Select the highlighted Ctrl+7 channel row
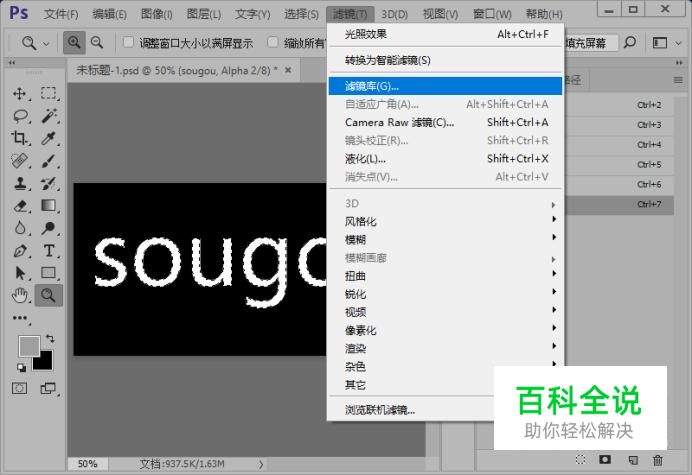692x475 pixels. tap(619, 204)
